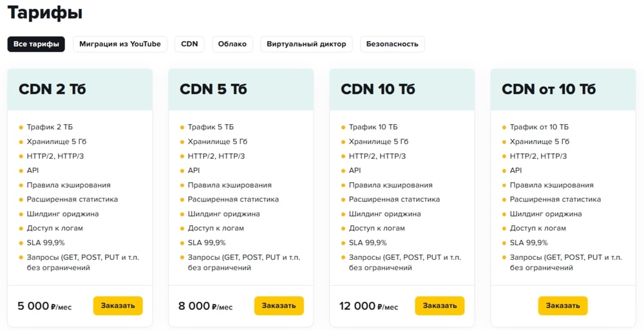Open the "Виртуальный диктор" tab
The image size is (644, 330).
(x=307, y=44)
